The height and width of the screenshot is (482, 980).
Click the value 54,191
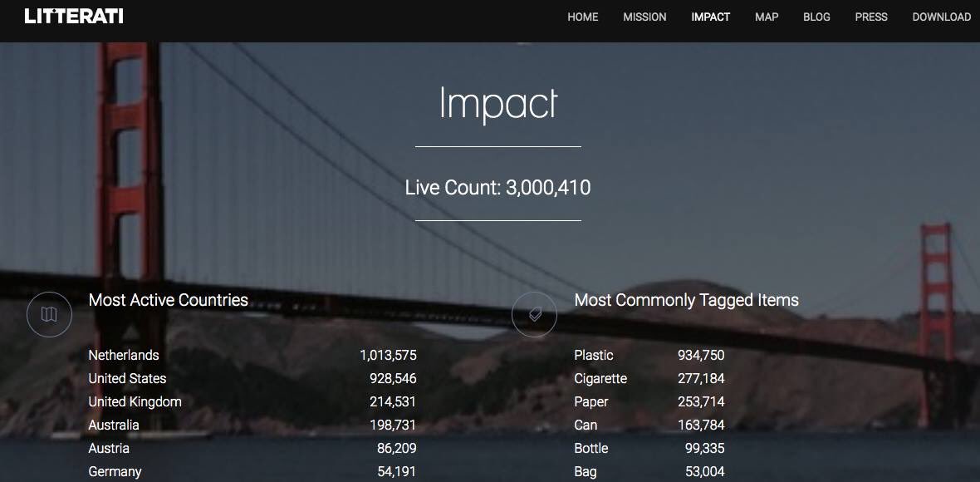click(397, 471)
